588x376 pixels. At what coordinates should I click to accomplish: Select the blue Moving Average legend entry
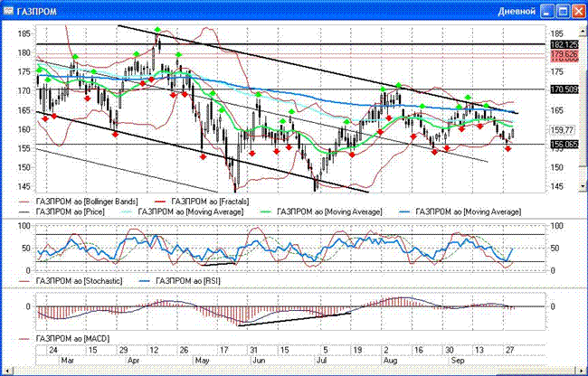(460, 211)
